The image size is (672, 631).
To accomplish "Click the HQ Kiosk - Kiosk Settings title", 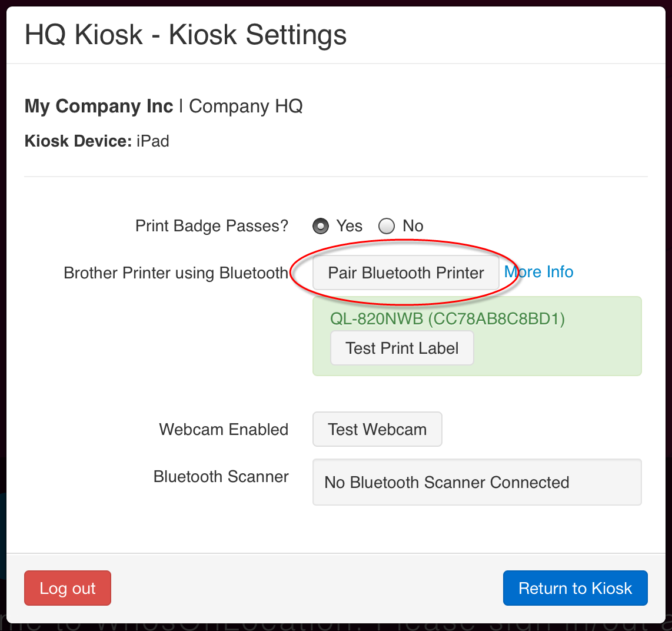I will pyautogui.click(x=185, y=35).
